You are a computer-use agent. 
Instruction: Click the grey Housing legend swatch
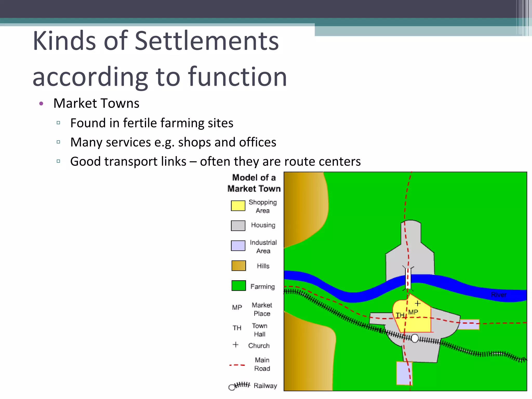coord(238,226)
